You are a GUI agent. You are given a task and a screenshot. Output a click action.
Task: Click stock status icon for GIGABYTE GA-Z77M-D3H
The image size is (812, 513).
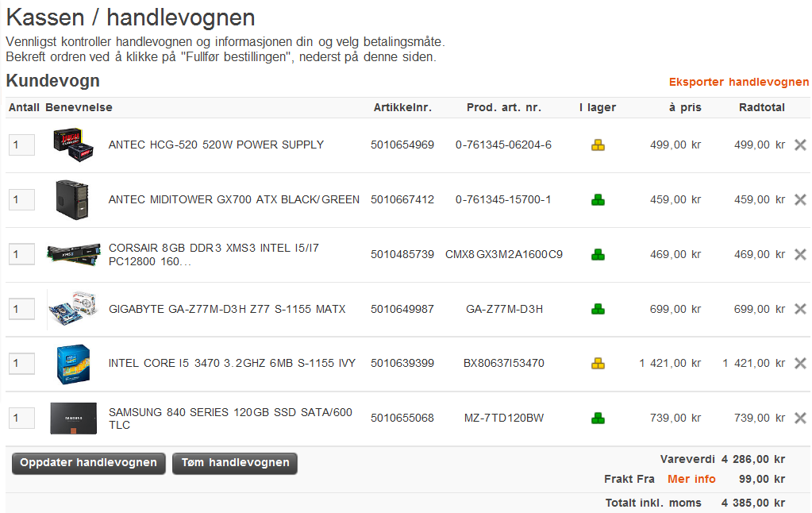598,309
